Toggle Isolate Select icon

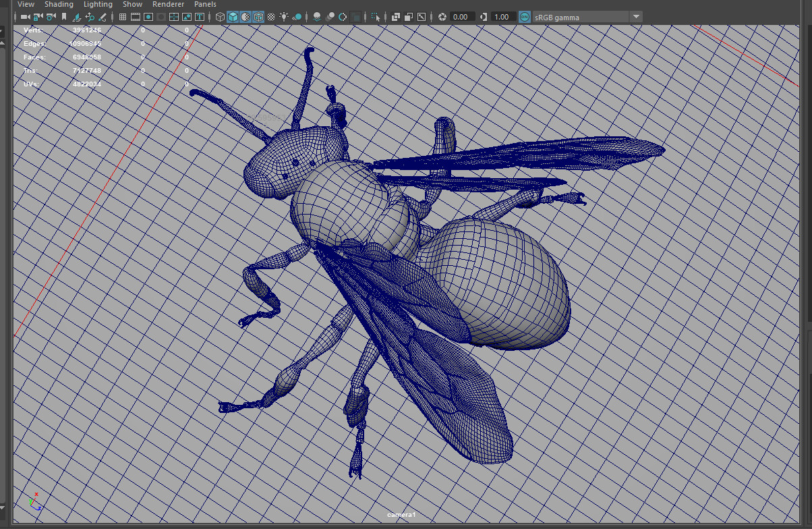click(x=375, y=17)
